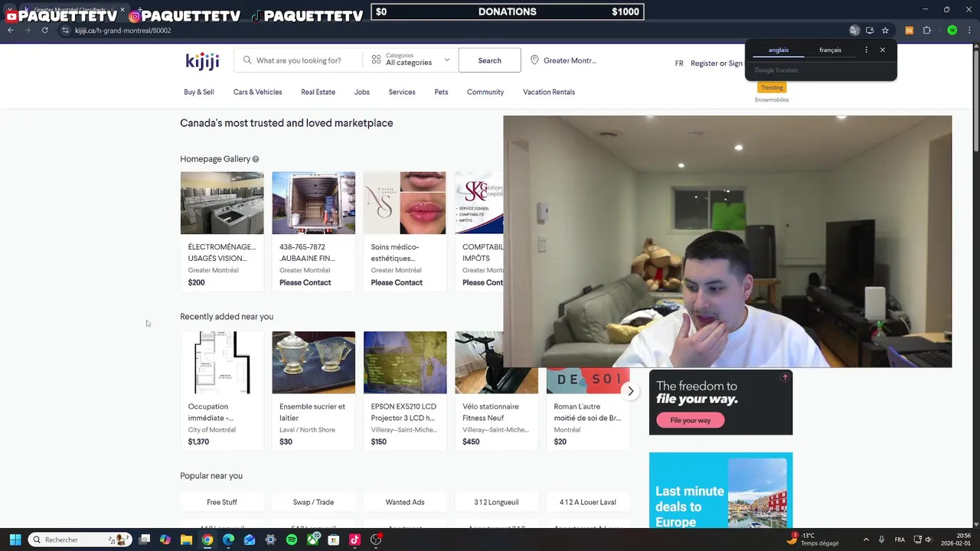Viewport: 980px width, 551px height.
Task: Open Buy & Sell category menu
Action: coord(199,92)
